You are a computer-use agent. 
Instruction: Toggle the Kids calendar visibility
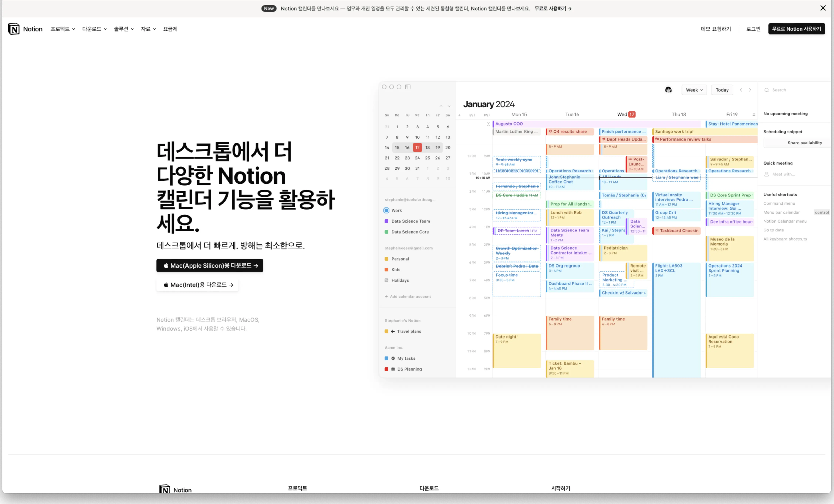(x=386, y=270)
